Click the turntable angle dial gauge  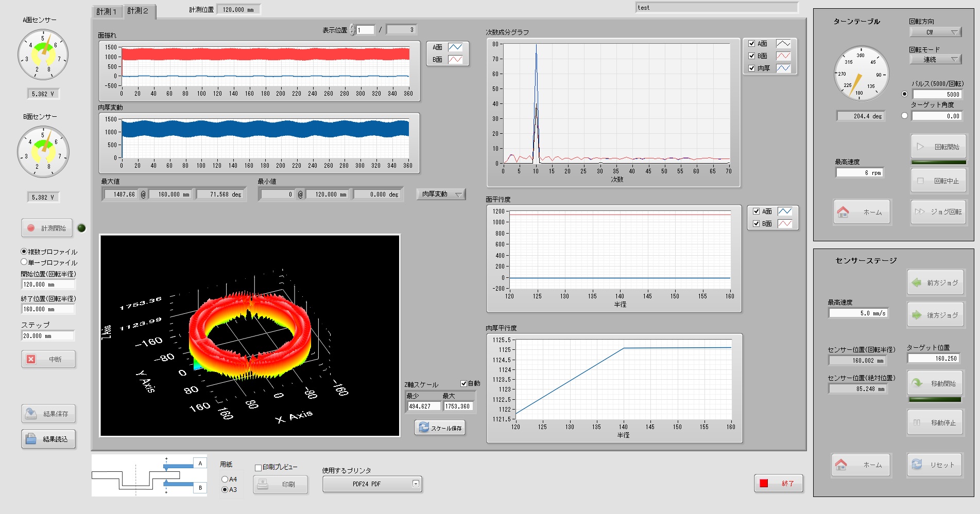pyautogui.click(x=861, y=74)
